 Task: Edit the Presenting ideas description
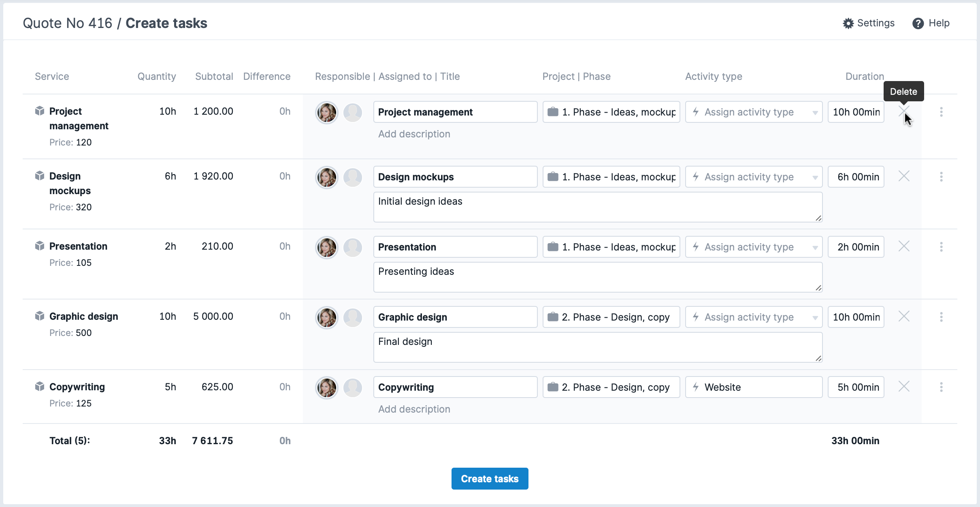click(x=598, y=277)
